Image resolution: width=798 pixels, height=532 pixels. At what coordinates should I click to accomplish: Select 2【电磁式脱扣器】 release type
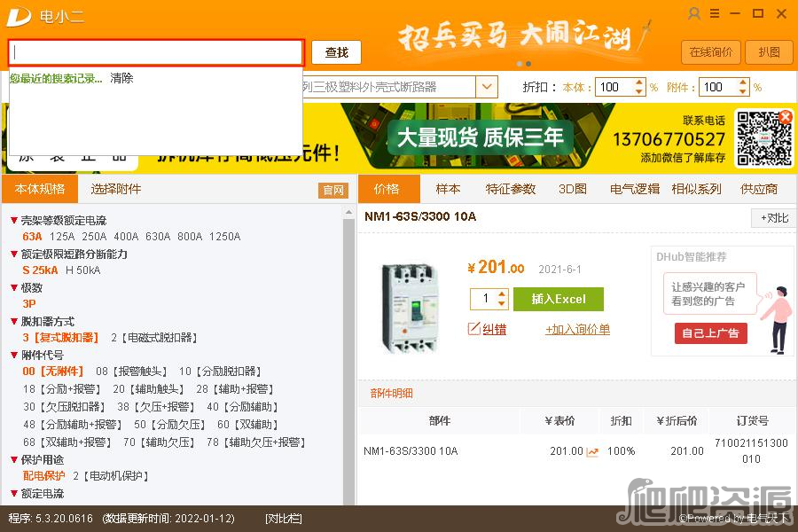point(153,338)
